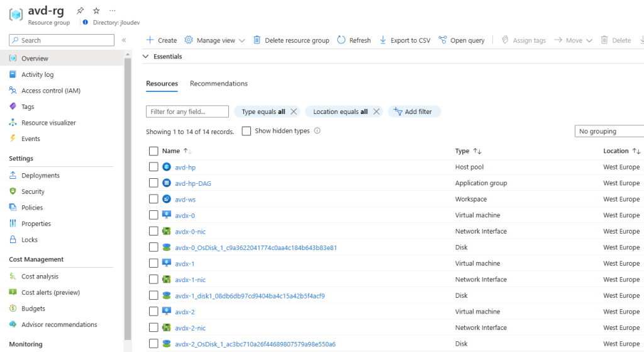The height and width of the screenshot is (352, 644).
Task: Switch to the Recommendations tab
Action: tap(218, 84)
